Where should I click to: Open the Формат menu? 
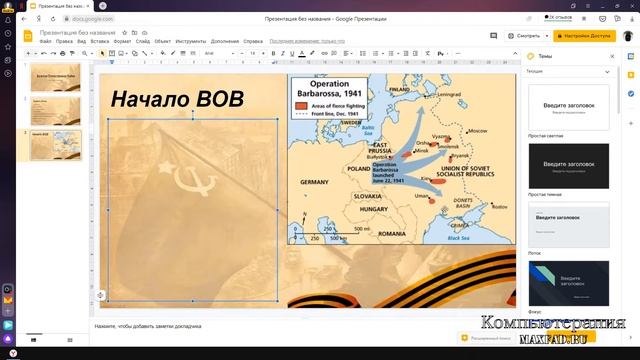pos(122,41)
